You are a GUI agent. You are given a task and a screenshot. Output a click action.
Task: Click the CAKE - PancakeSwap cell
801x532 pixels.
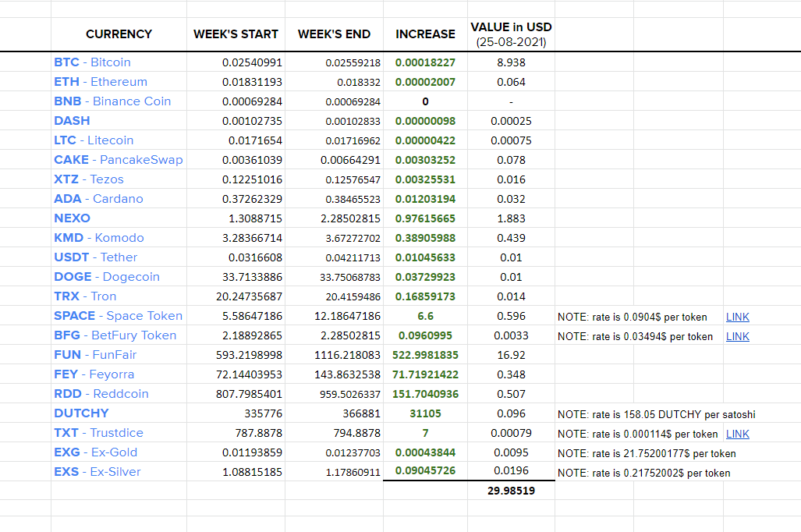point(119,160)
